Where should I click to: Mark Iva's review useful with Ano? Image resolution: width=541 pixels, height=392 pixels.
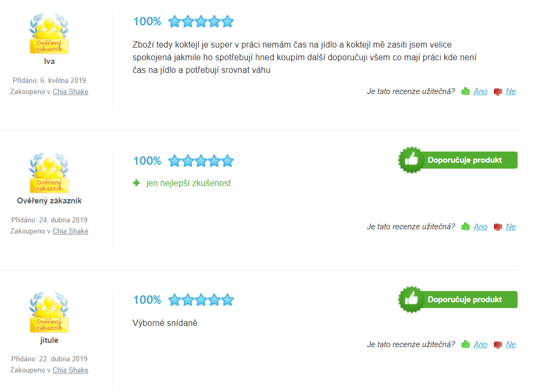coord(480,91)
